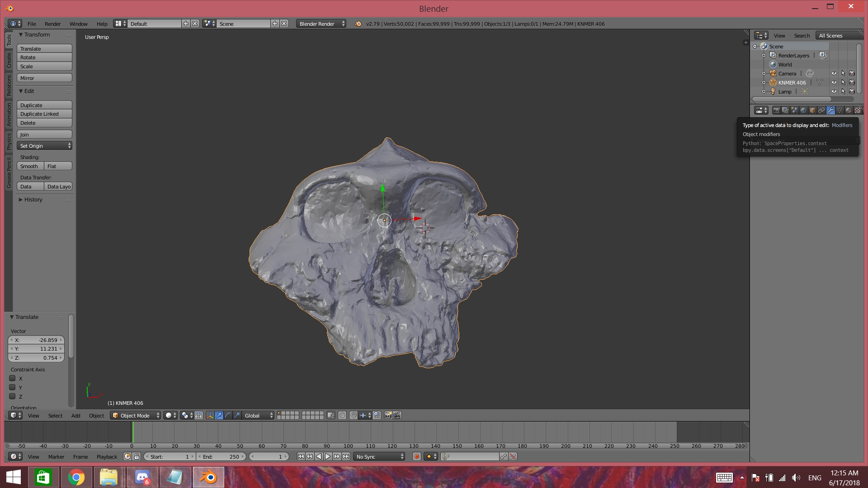Screen dimensions: 868x488
Task: Click the Blender logo in info header
Action: [358, 23]
